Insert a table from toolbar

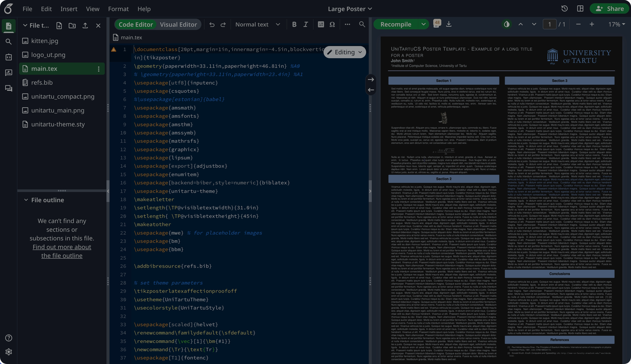pos(321,25)
